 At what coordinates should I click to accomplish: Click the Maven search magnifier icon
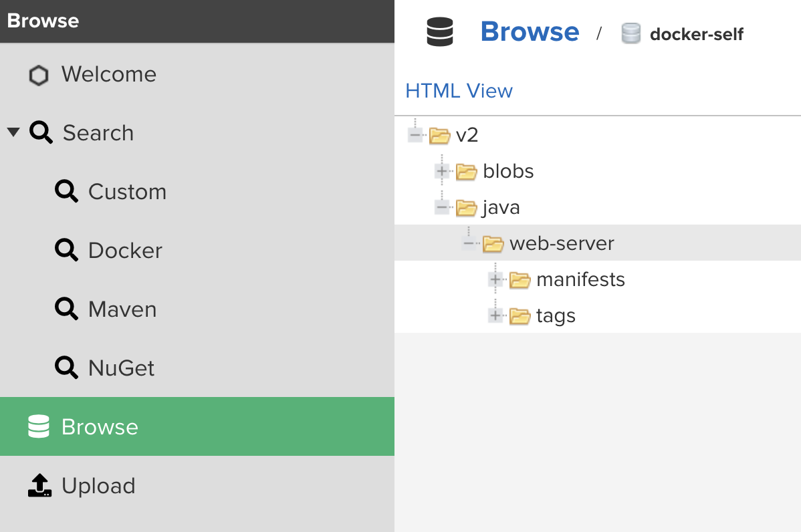[x=66, y=309]
